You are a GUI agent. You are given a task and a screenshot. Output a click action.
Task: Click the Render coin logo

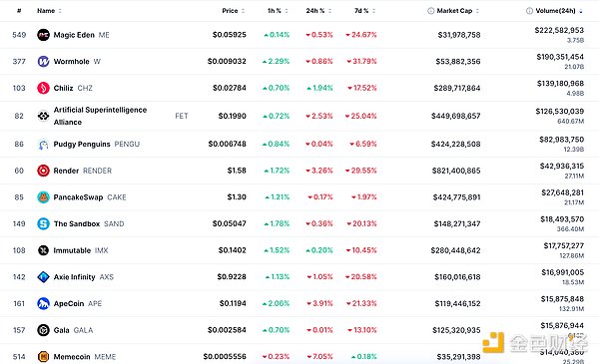[x=43, y=171]
